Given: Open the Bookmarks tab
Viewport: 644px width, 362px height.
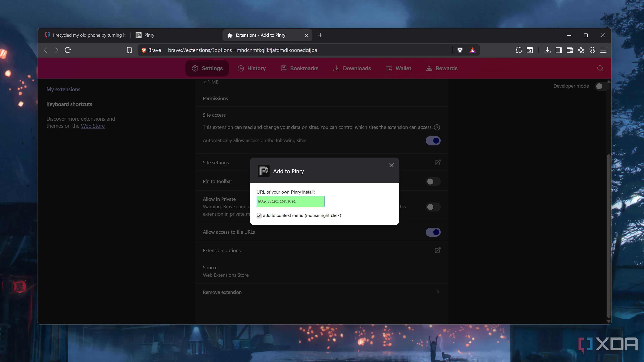Looking at the screenshot, I should tap(300, 68).
